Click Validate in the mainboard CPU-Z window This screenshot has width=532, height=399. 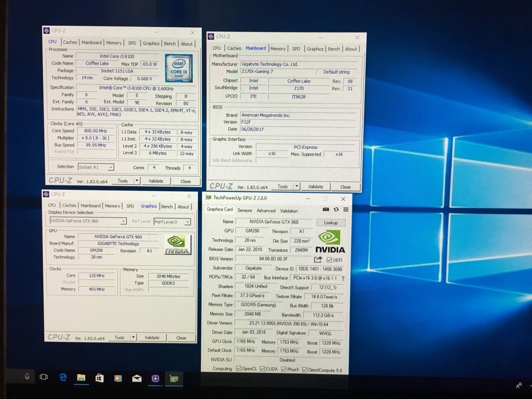pos(315,187)
